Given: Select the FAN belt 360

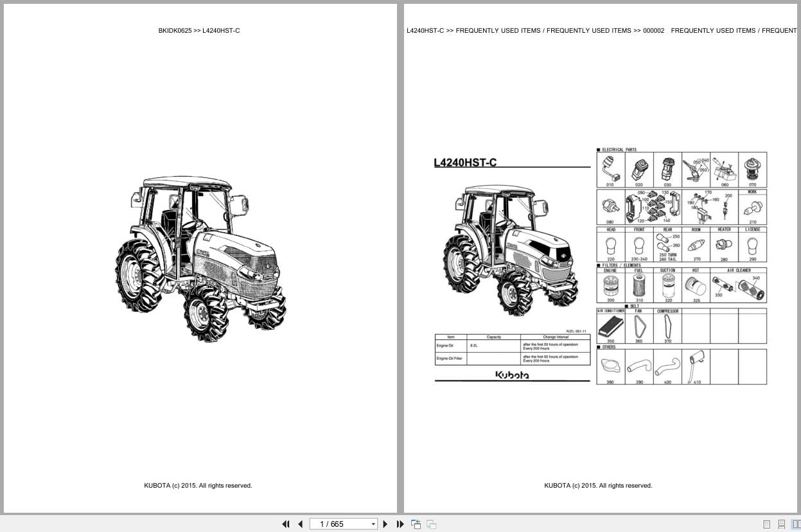Looking at the screenshot, I should [x=639, y=326].
